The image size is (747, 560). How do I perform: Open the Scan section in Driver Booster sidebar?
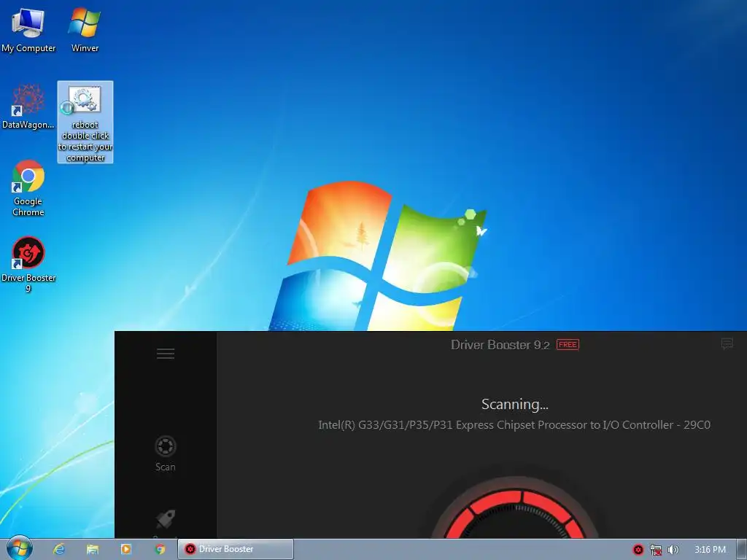pos(166,454)
